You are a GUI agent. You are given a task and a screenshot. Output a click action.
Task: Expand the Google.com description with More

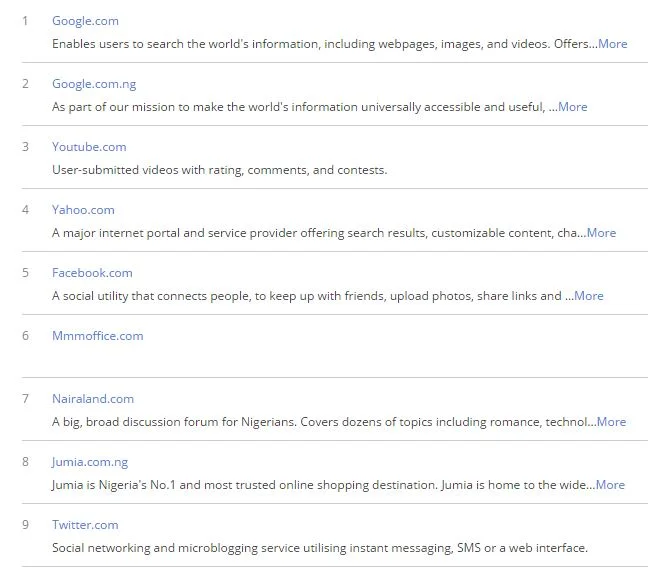pos(612,44)
